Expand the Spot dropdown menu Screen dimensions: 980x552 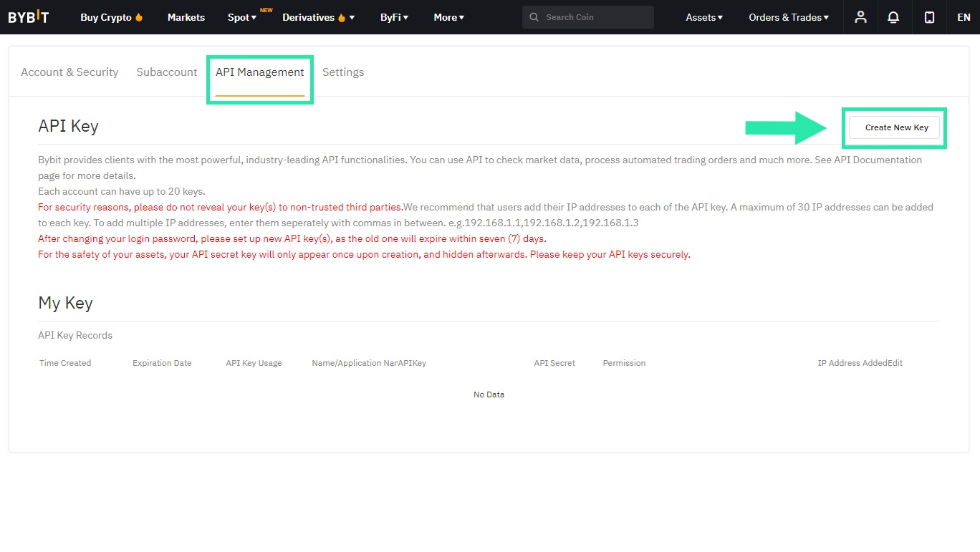[242, 17]
